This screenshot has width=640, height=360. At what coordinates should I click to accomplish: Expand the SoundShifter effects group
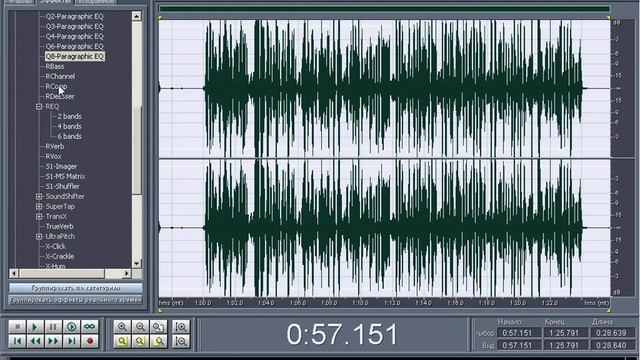click(39, 196)
